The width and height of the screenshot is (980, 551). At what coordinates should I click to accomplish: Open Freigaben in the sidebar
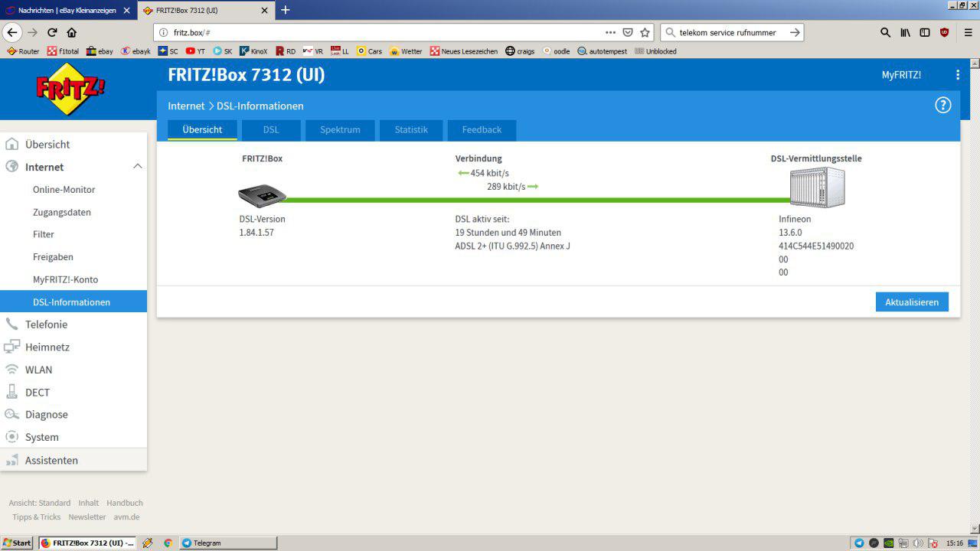point(53,257)
